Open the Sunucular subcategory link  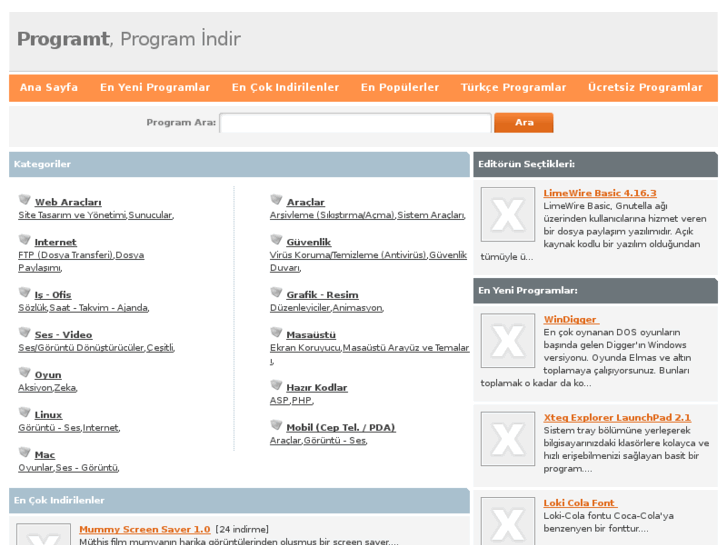(150, 215)
